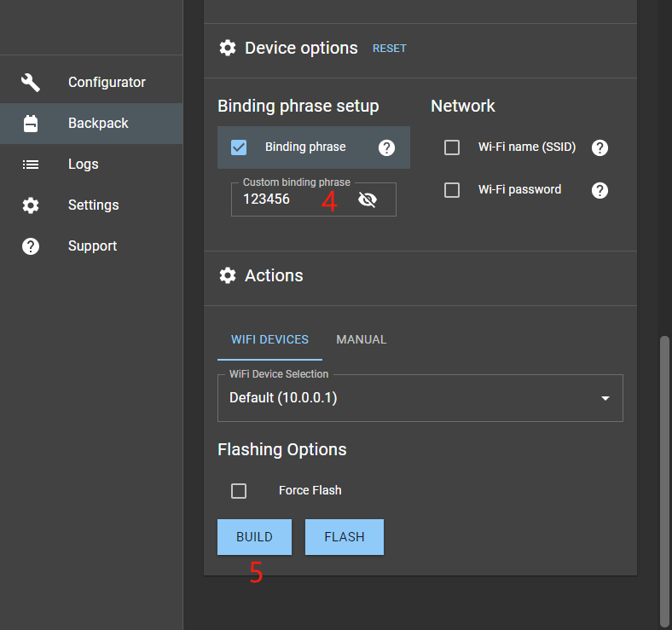This screenshot has width=672, height=630.
Task: Toggle binding phrase visibility eye icon
Action: 368,199
